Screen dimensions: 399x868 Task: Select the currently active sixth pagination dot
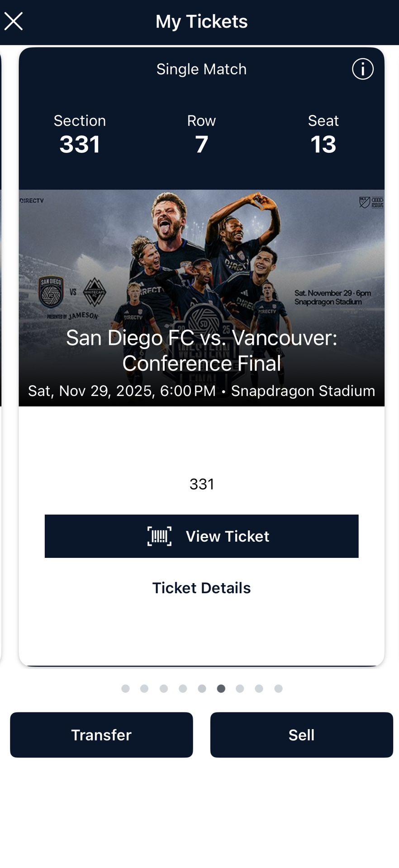pyautogui.click(x=221, y=689)
